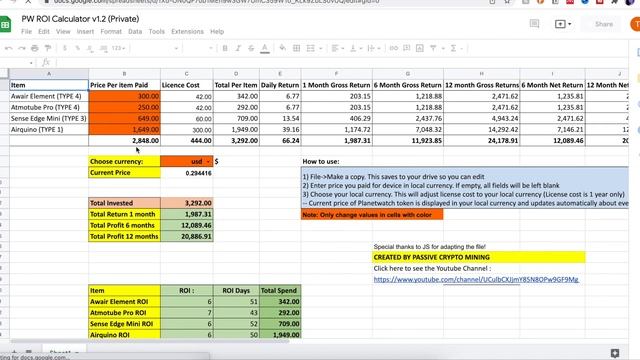
Task: Open the View menu
Action: [x=63, y=31]
